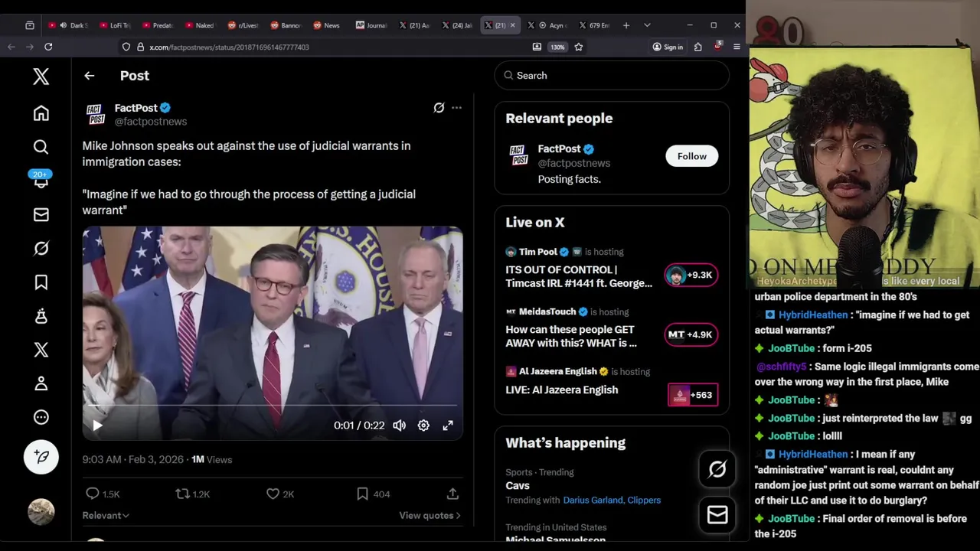Bookmark this page with the star
This screenshot has height=551, width=980.
coord(579,47)
